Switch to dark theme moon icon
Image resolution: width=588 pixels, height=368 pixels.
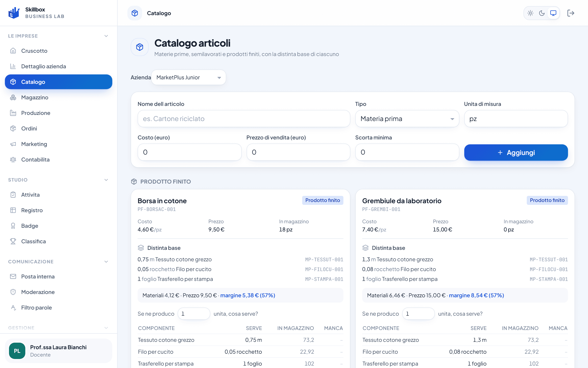pyautogui.click(x=542, y=13)
